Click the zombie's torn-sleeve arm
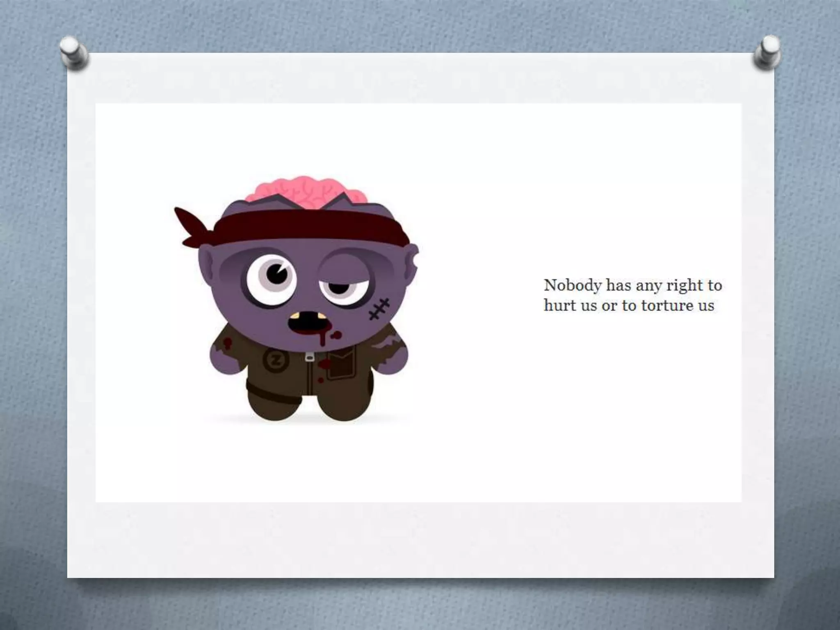 [390, 351]
